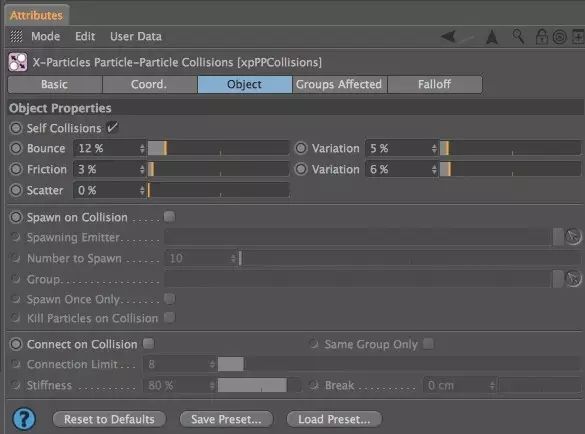The width and height of the screenshot is (585, 434).
Task: Click the Bounce Variation animation dot
Action: (x=301, y=148)
